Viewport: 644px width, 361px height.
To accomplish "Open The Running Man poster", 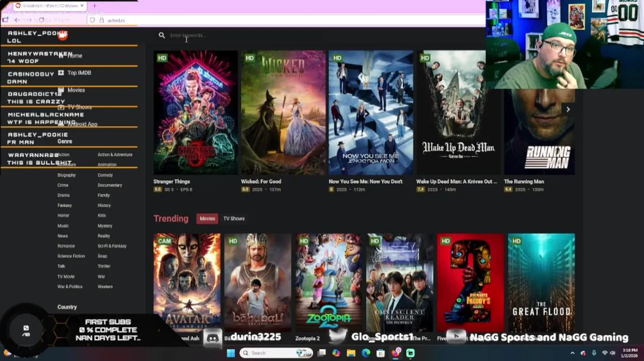I will click(539, 132).
